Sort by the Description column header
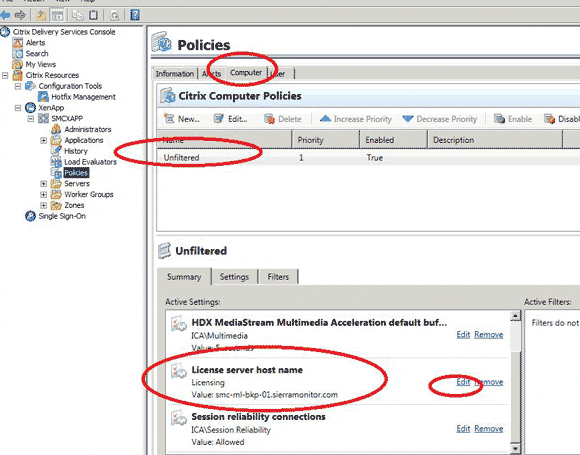 click(495, 140)
